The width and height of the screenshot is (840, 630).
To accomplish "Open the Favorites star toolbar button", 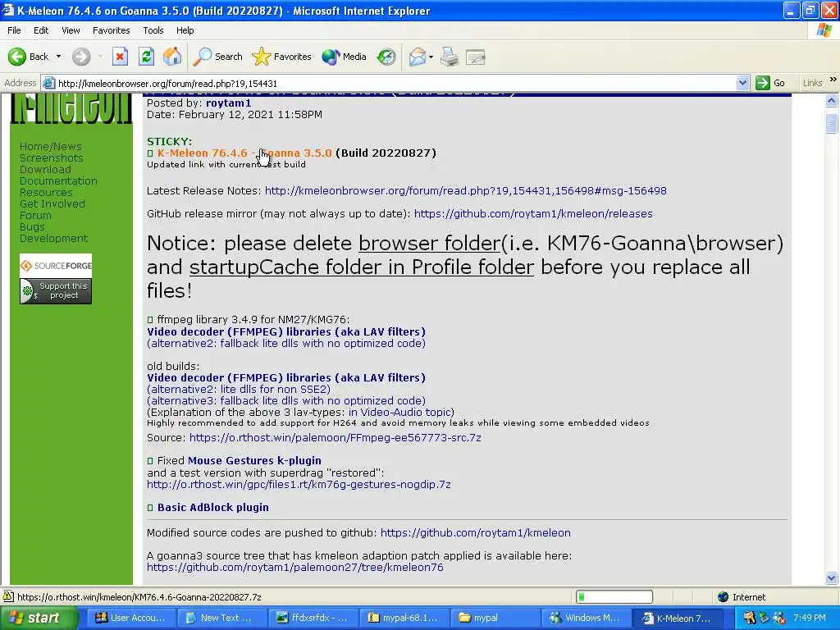I will tap(282, 57).
